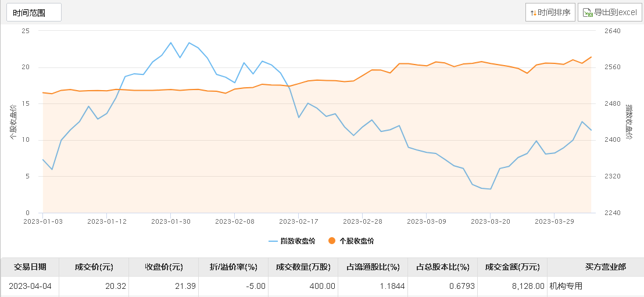
Task: Click the 折/溢价率(%) column header
Action: [233, 267]
